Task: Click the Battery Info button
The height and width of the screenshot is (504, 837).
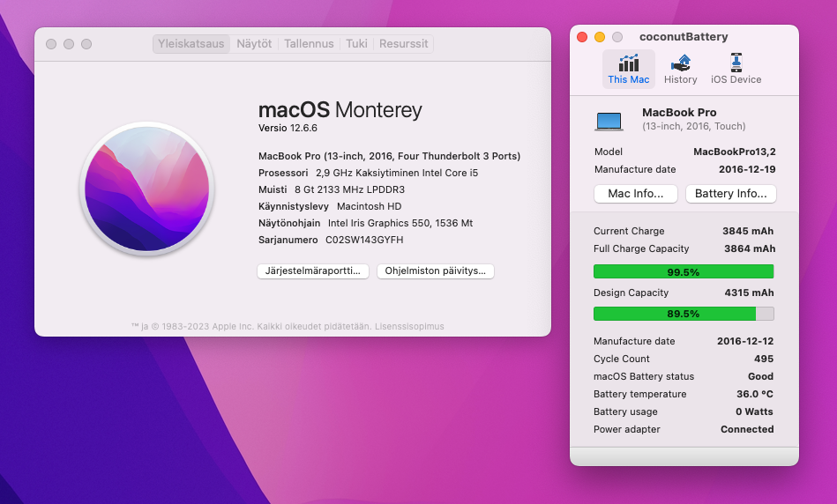Action: click(x=731, y=194)
